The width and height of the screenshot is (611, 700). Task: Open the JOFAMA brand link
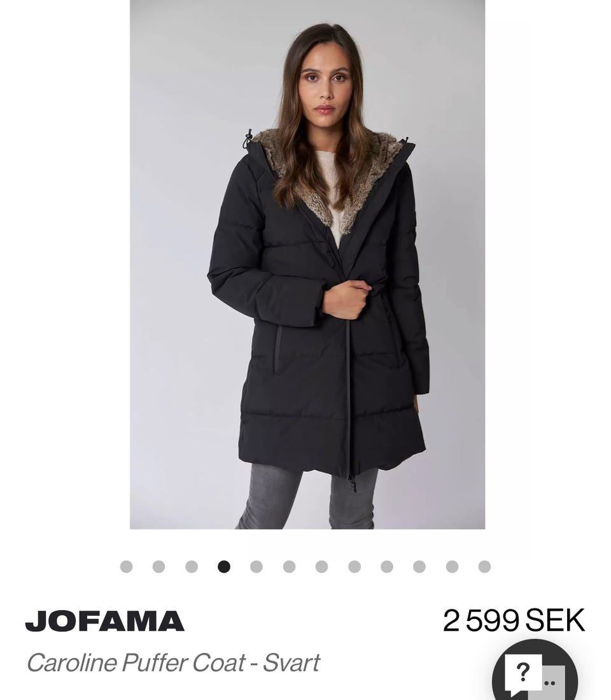pos(105,621)
